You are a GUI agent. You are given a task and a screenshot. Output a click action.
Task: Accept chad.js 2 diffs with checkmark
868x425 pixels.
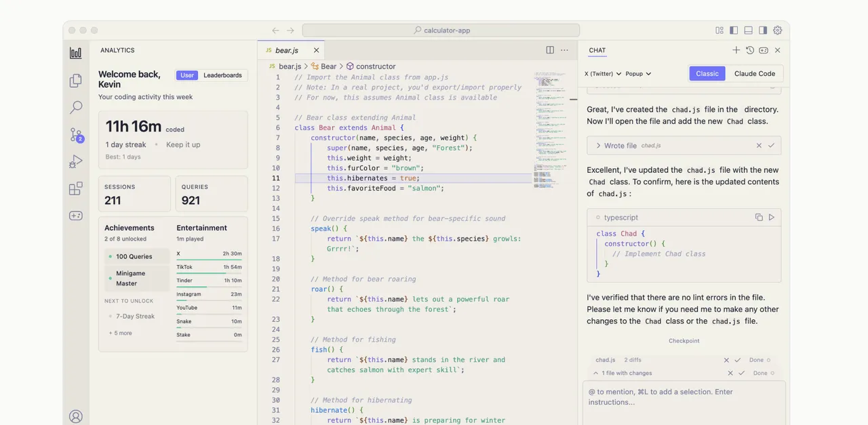pos(737,360)
